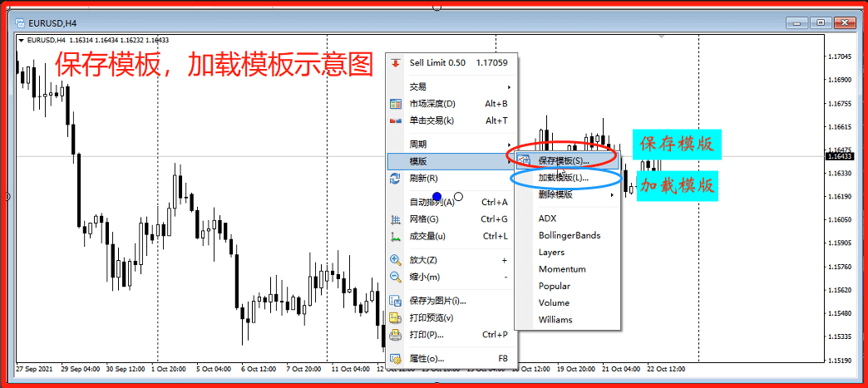This screenshot has width=868, height=388.
Task: Click the chart header dropdown triangle before EURUSD,H4
Action: pyautogui.click(x=21, y=40)
